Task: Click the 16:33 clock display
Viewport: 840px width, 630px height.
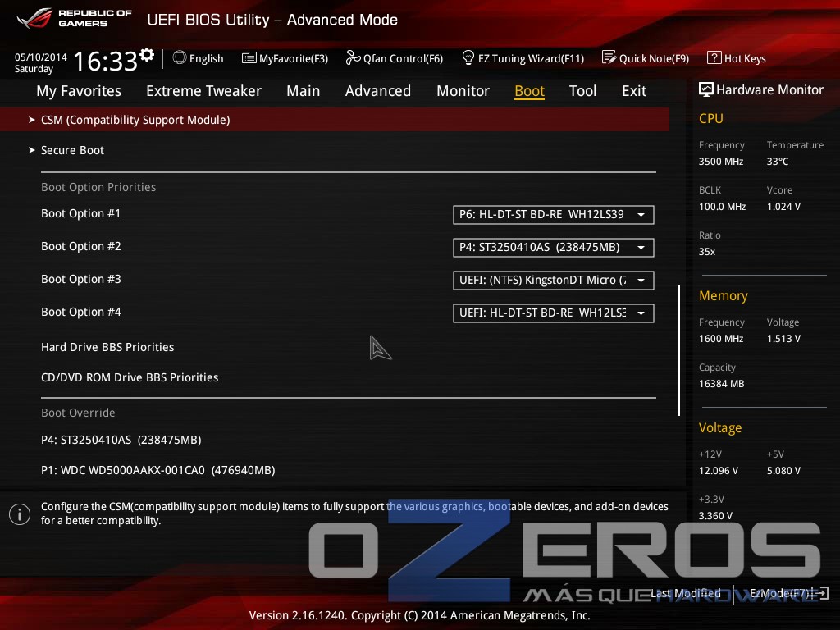Action: tap(106, 61)
